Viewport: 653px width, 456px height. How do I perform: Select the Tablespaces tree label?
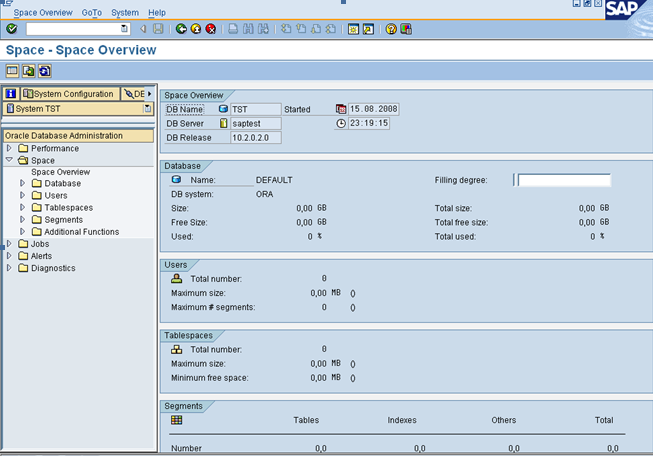(x=69, y=207)
